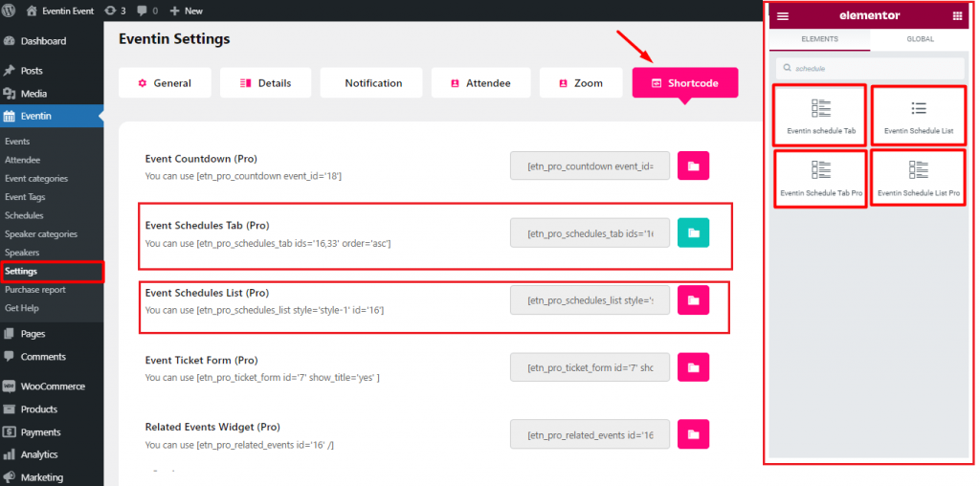Open Marketing in the sidebar
The height and width of the screenshot is (486, 980).
point(52,477)
